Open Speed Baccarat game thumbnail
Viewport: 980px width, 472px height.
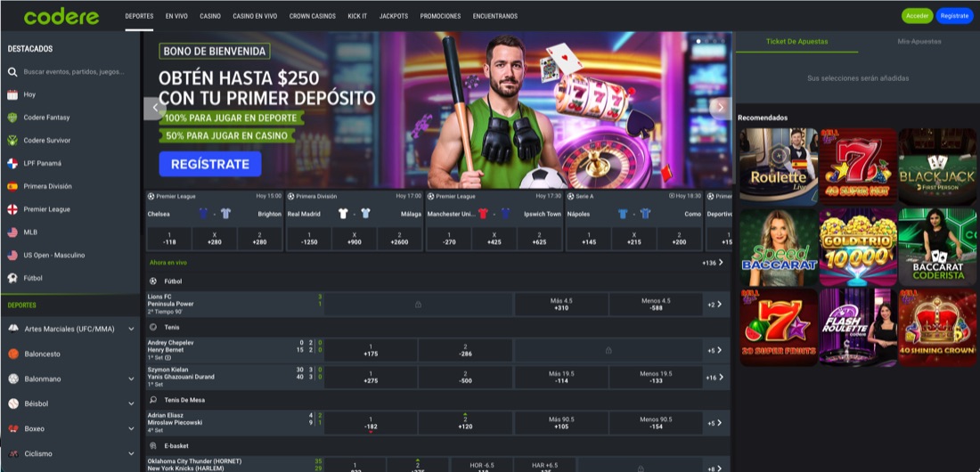[x=779, y=247]
